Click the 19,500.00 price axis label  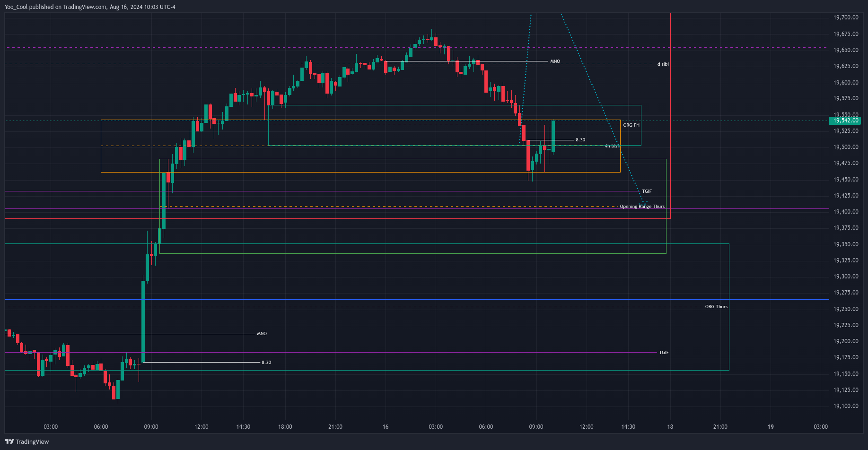pos(846,147)
